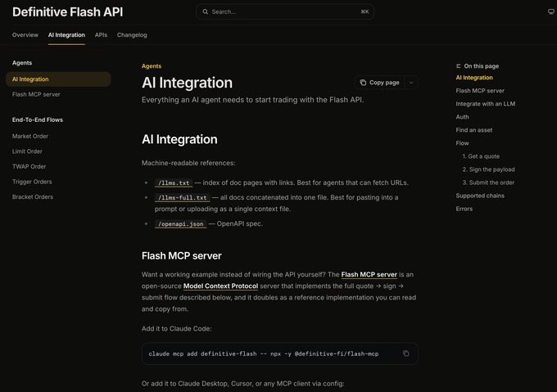Image resolution: width=557 pixels, height=392 pixels.
Task: Click the copy icon in Copy page button
Action: [x=363, y=83]
